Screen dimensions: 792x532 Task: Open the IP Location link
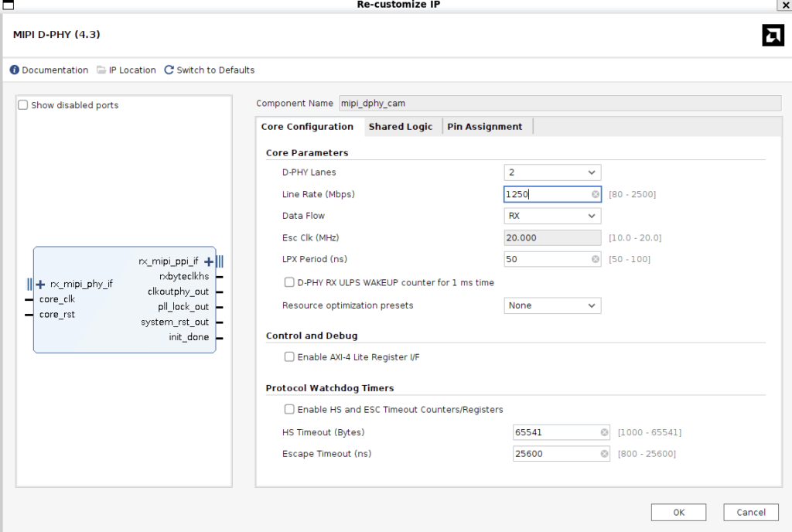(x=132, y=70)
